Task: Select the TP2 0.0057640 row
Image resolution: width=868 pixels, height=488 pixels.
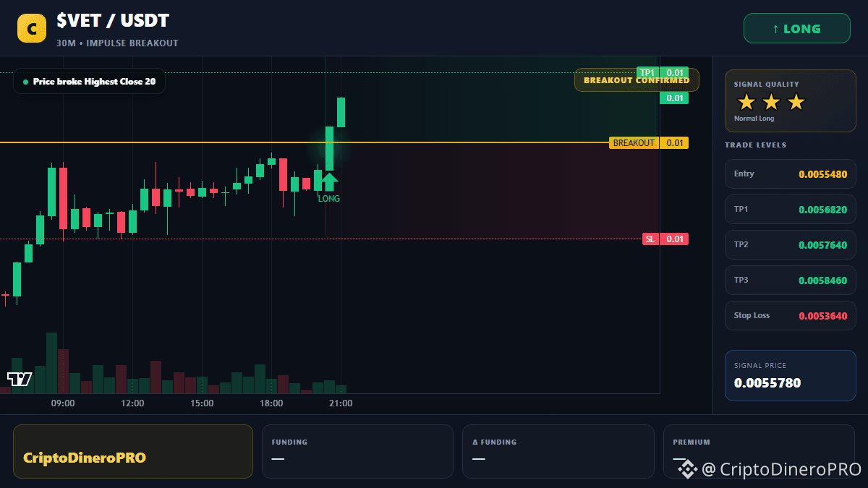Action: (790, 245)
